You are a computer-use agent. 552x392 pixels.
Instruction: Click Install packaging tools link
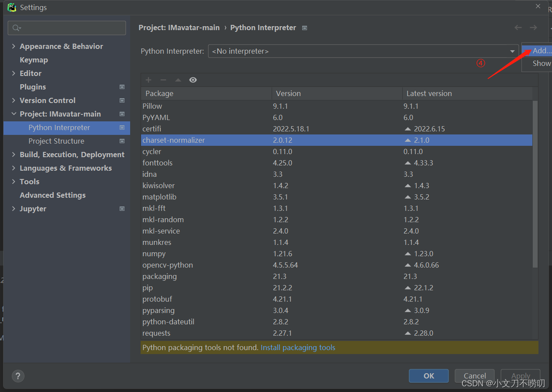click(298, 347)
